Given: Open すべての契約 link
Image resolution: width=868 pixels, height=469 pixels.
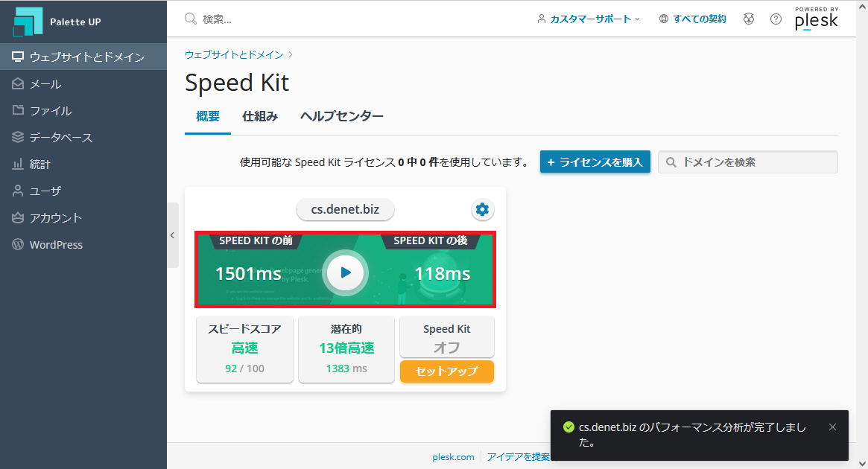Looking at the screenshot, I should click(x=692, y=19).
